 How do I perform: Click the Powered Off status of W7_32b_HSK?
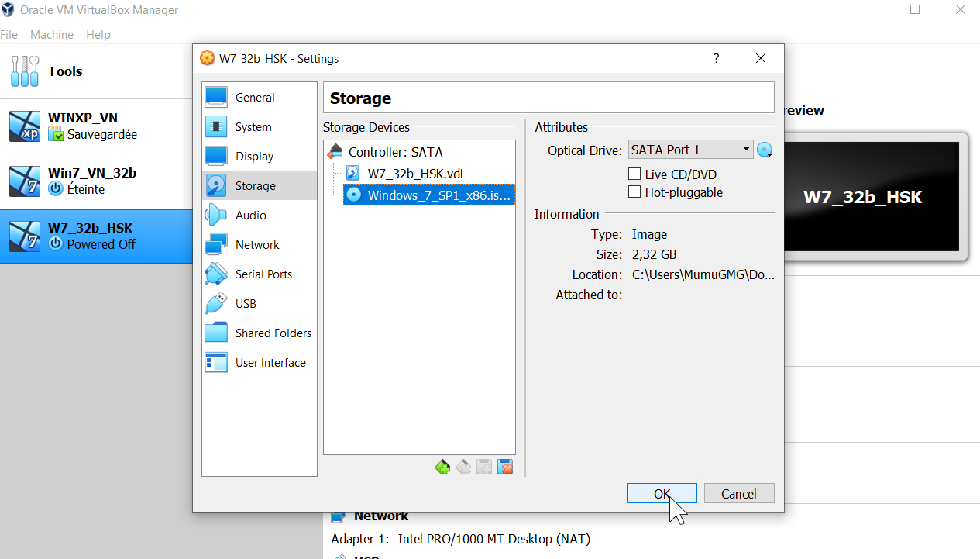point(101,244)
